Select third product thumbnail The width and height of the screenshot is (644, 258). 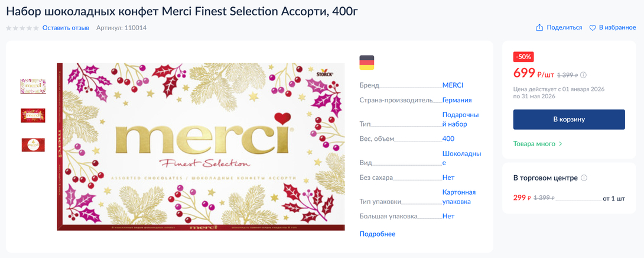[x=33, y=145]
